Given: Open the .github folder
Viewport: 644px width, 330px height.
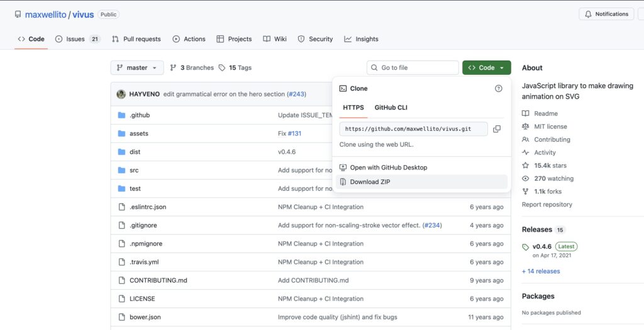Looking at the screenshot, I should click(x=140, y=115).
